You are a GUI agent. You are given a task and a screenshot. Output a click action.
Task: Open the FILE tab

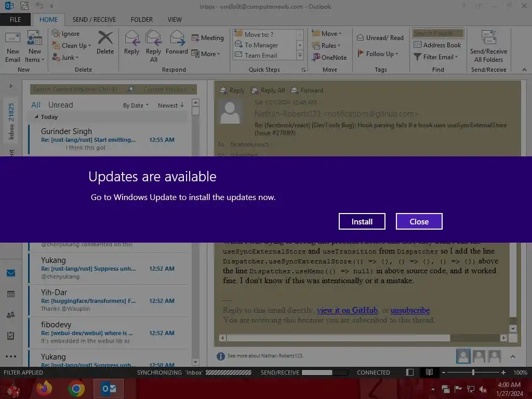15,20
